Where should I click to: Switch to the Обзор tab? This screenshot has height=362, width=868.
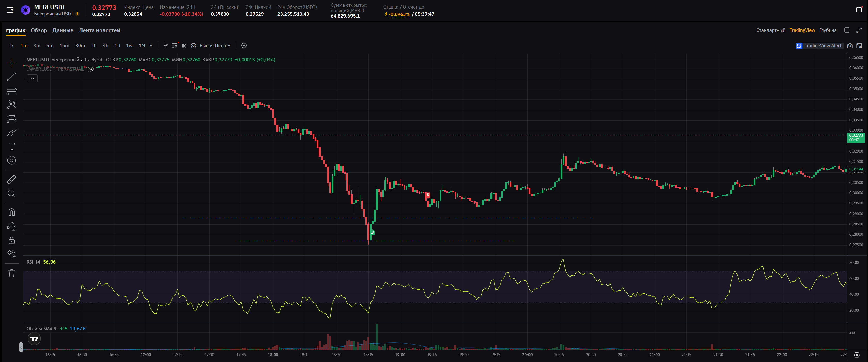click(39, 30)
